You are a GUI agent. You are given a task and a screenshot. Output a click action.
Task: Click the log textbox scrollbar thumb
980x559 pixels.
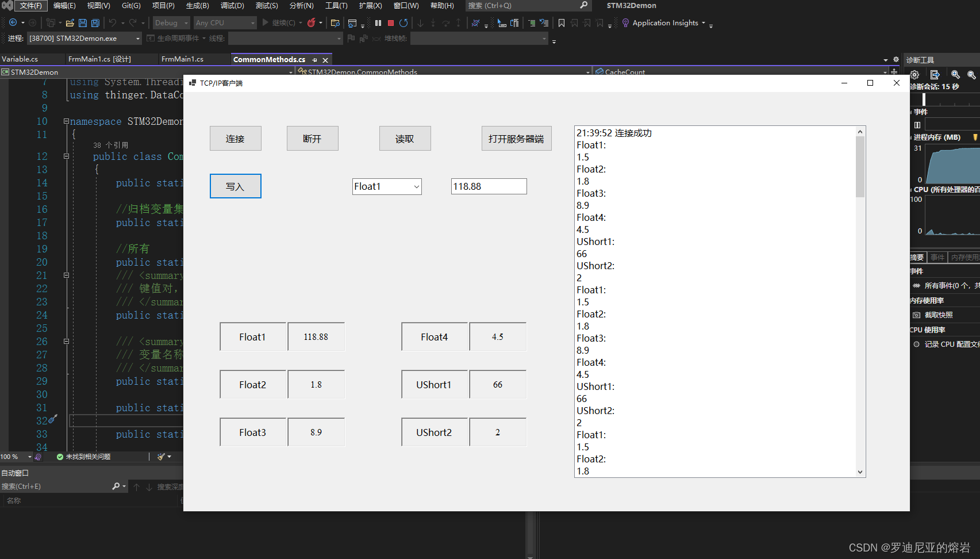(860, 167)
